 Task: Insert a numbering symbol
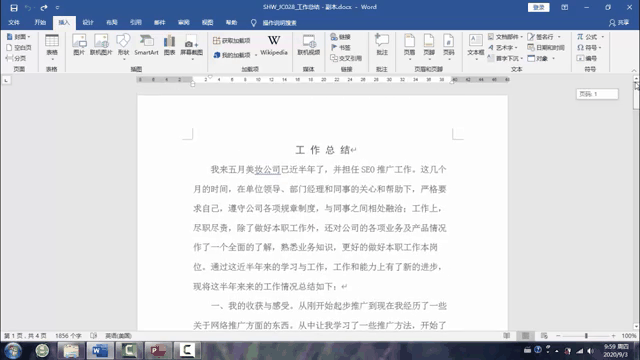(x=587, y=58)
